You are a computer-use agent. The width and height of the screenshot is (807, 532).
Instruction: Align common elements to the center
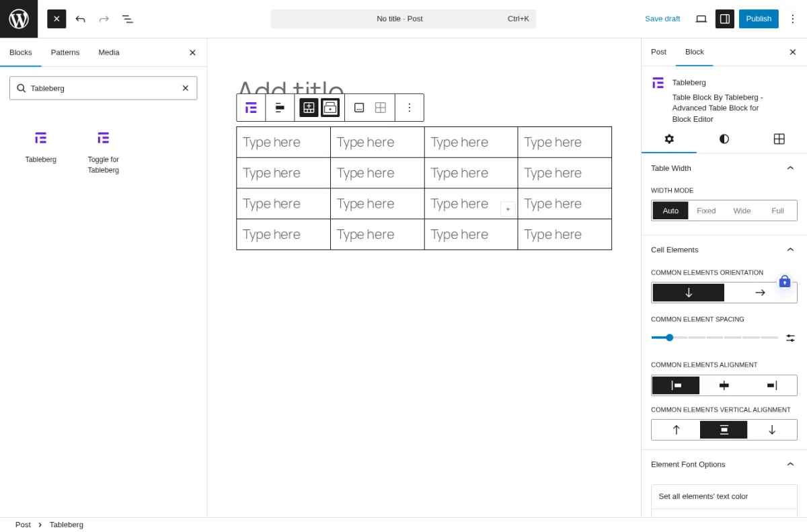click(x=724, y=385)
